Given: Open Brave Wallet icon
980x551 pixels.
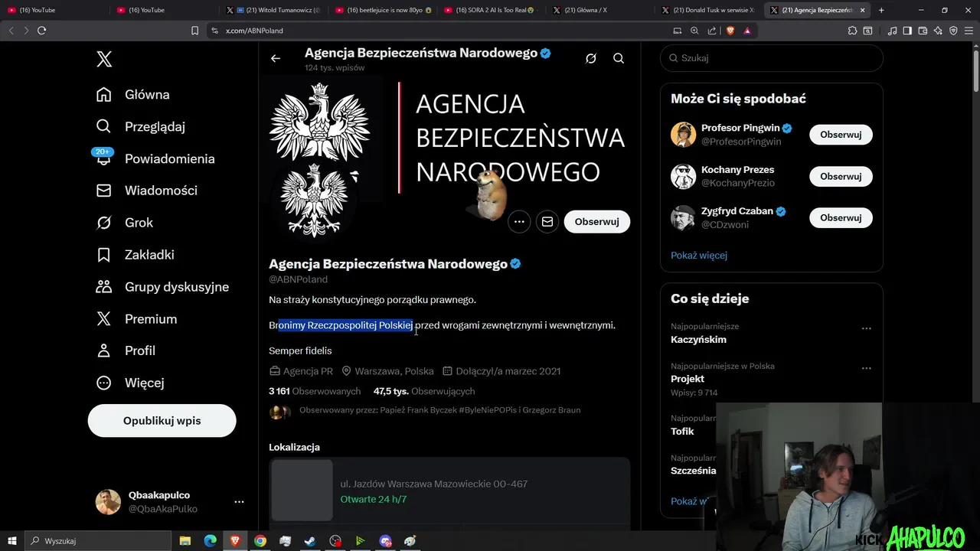Looking at the screenshot, I should 923,31.
